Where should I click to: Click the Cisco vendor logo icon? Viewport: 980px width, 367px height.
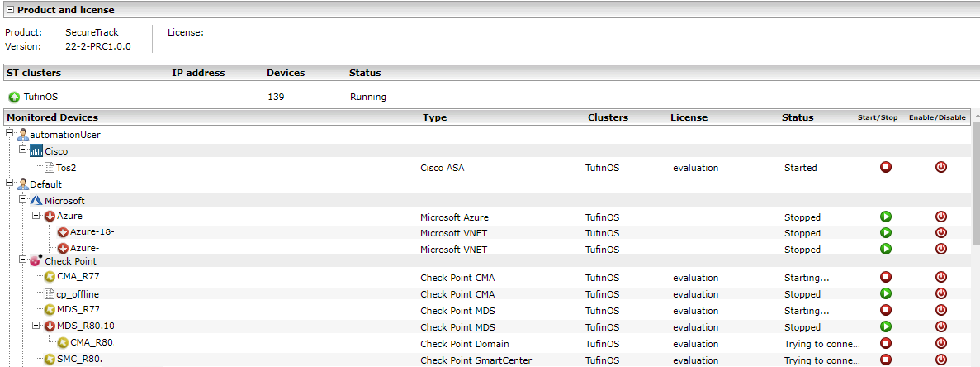tap(36, 151)
